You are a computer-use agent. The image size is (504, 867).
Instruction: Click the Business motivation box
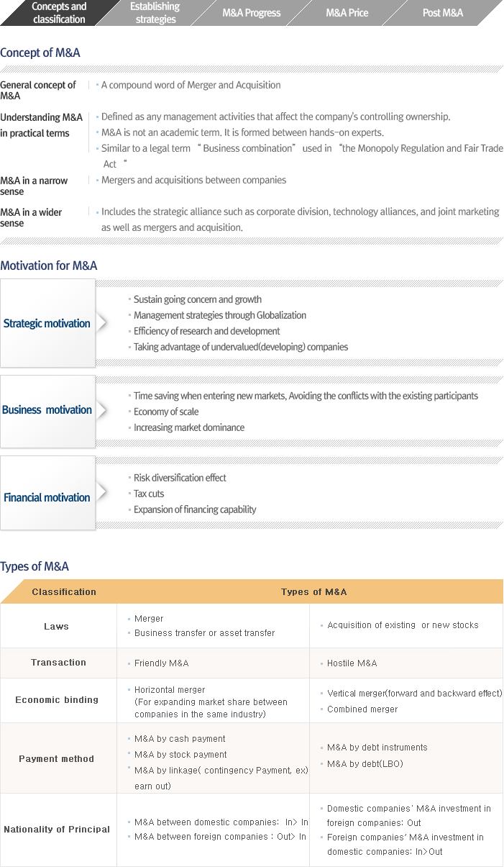pyautogui.click(x=47, y=410)
